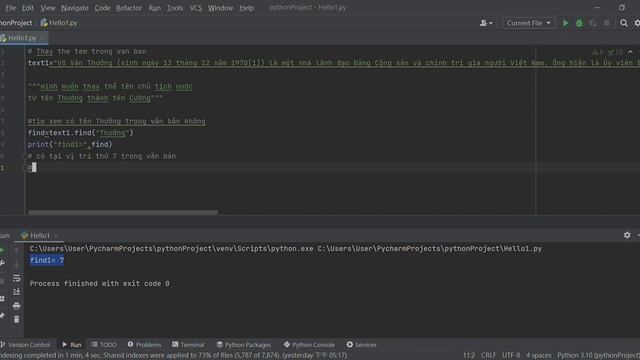Screen dimensions: 640x360
Task: Click the Python 3.10 interpreter indicator
Action: pos(598,356)
